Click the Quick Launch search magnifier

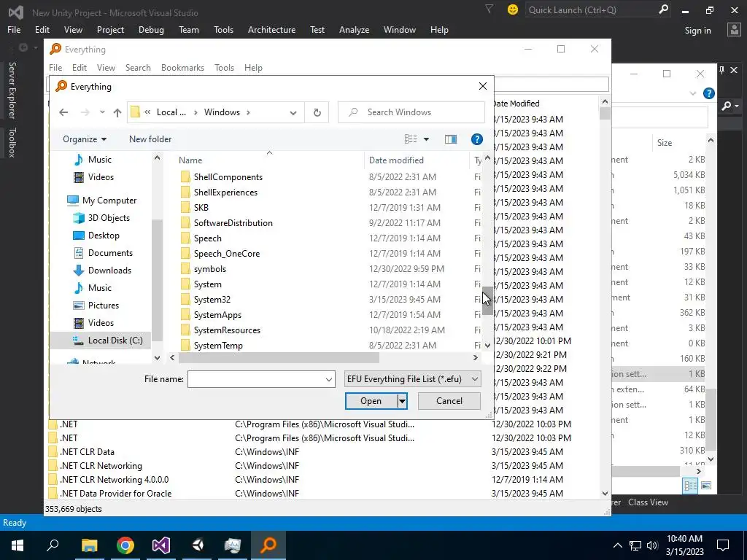click(662, 9)
